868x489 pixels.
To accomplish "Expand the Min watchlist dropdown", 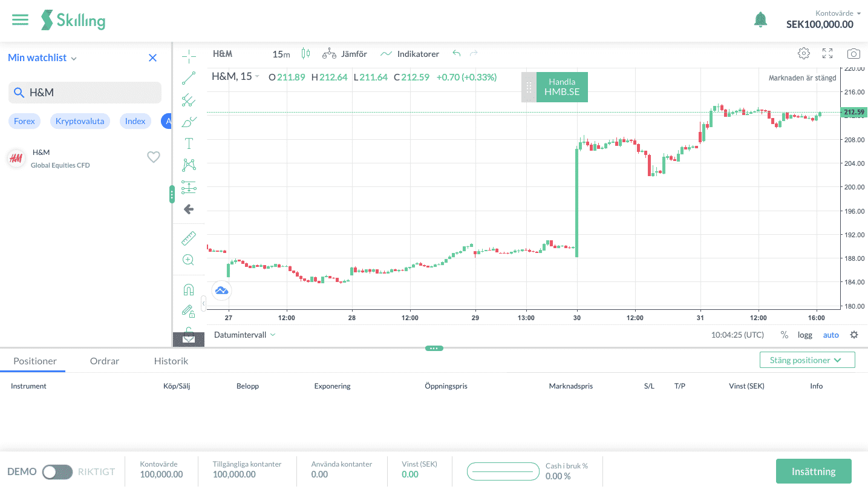I will click(42, 58).
